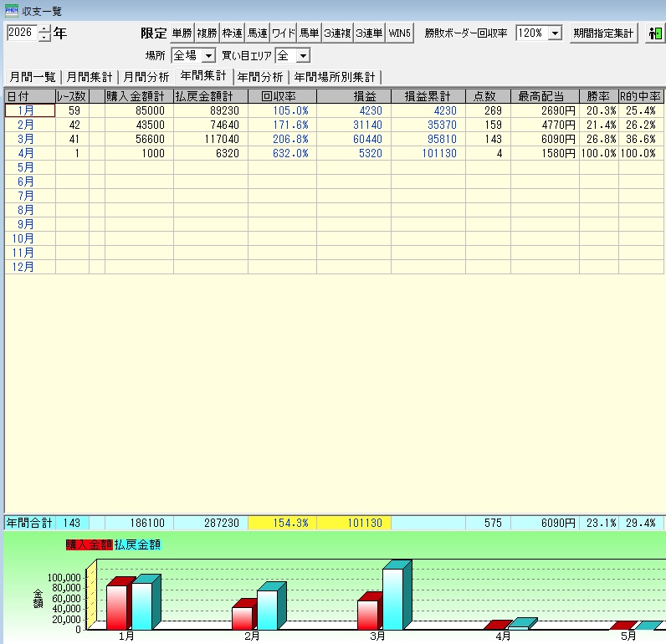Click the 期間指定集計 button
The height and width of the screenshot is (644, 666).
603,33
